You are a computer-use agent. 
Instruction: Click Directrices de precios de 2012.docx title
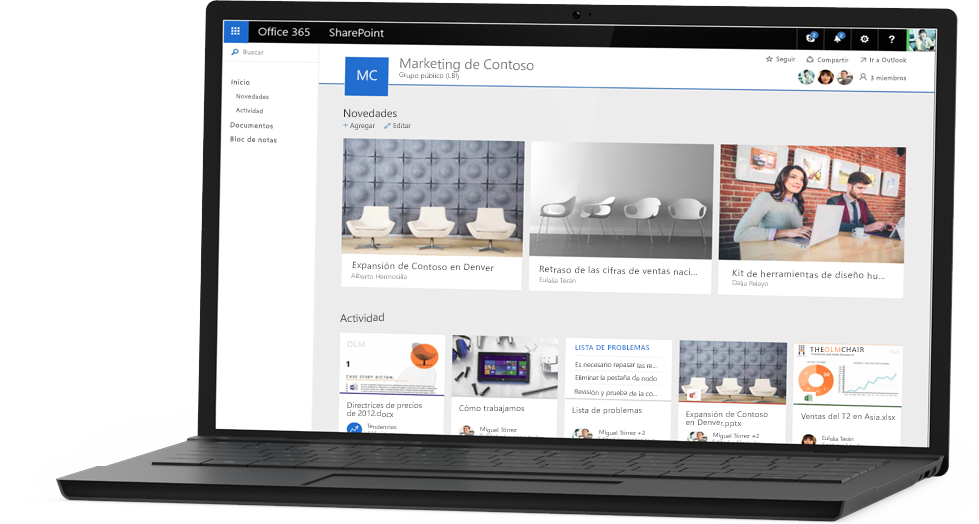[x=385, y=409]
